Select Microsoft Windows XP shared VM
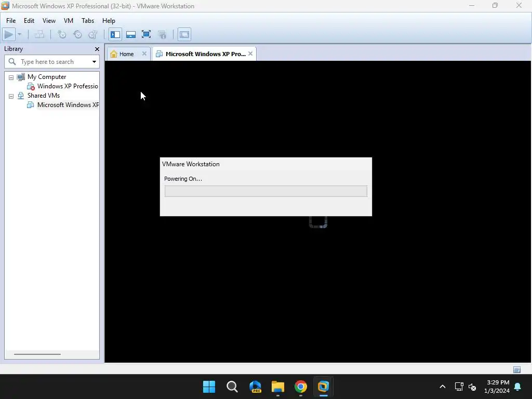532x399 pixels. tap(68, 105)
